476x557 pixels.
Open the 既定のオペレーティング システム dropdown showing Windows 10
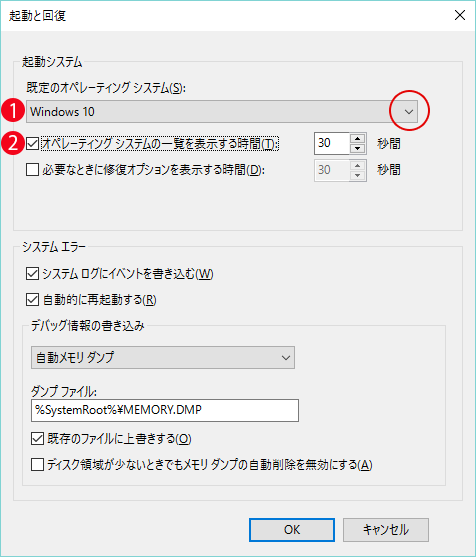pos(222,112)
